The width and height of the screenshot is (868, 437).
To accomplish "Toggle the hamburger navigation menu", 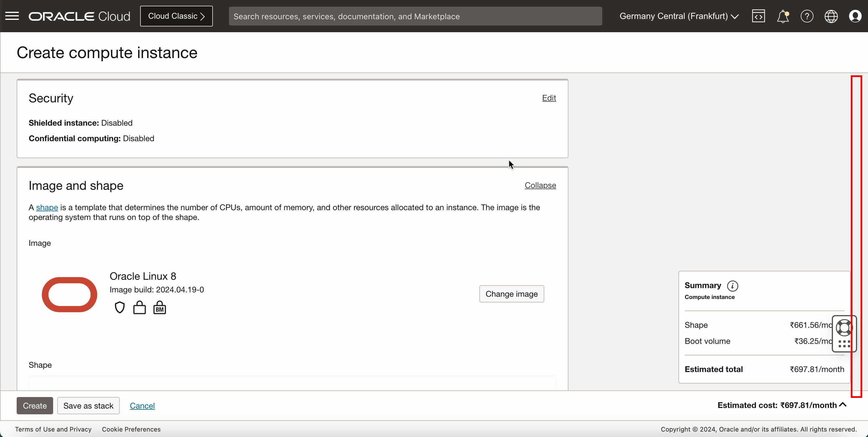I will (12, 16).
